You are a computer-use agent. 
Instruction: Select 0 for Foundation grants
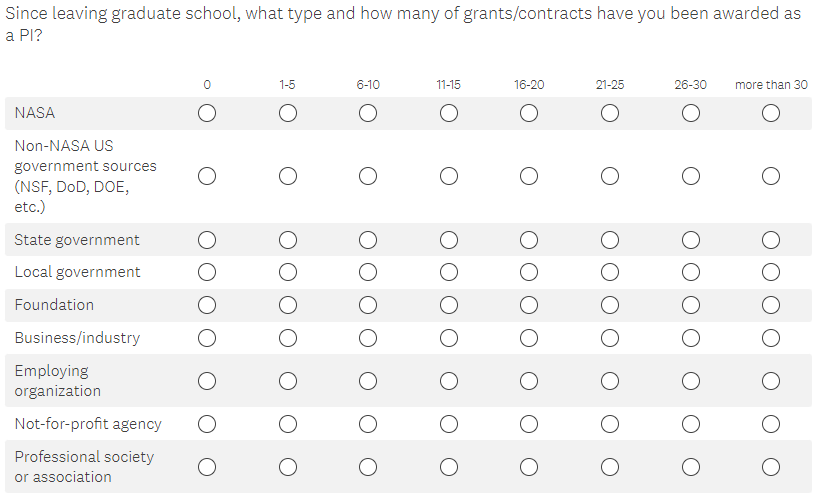click(207, 305)
